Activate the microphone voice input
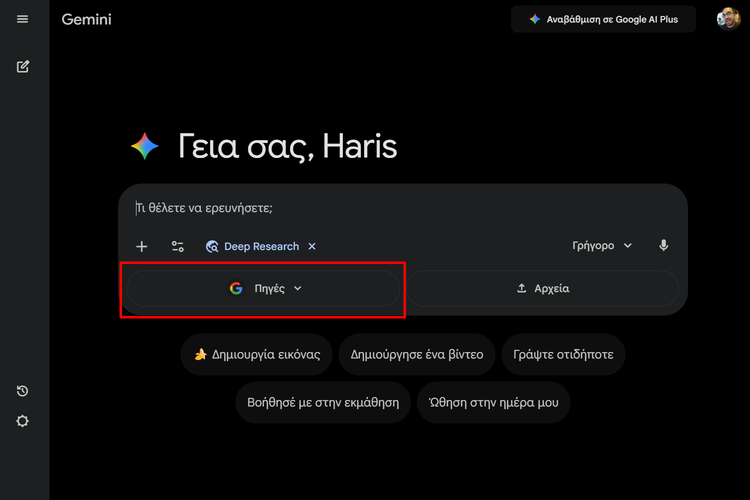The image size is (750, 500). pyautogui.click(x=663, y=246)
